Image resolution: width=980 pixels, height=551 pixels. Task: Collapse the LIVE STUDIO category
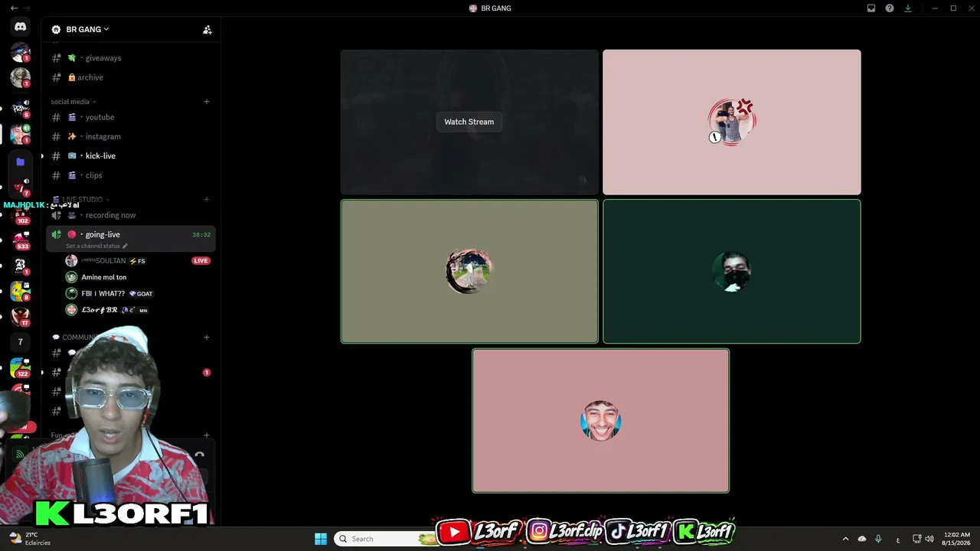tap(81, 200)
